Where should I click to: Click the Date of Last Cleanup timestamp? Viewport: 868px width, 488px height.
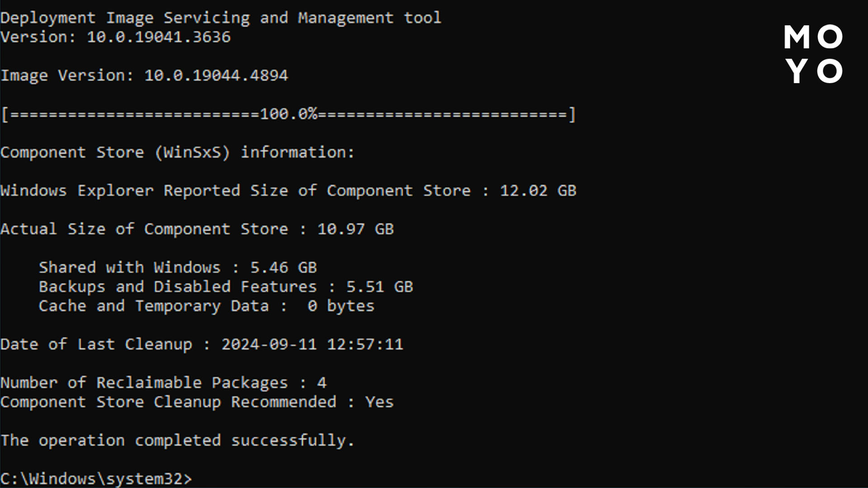312,345
